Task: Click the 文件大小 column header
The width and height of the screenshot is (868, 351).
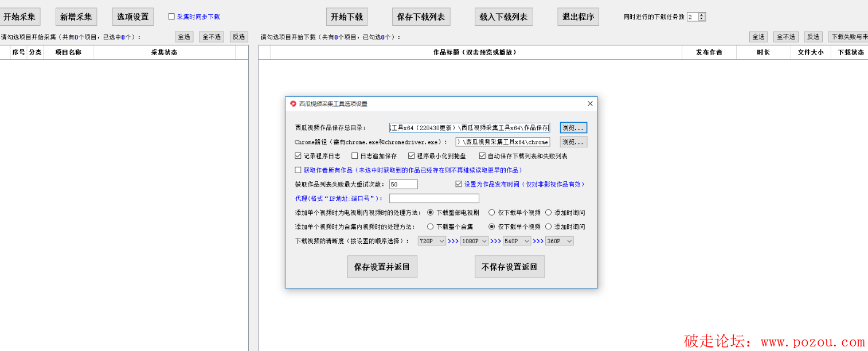Action: click(x=811, y=52)
